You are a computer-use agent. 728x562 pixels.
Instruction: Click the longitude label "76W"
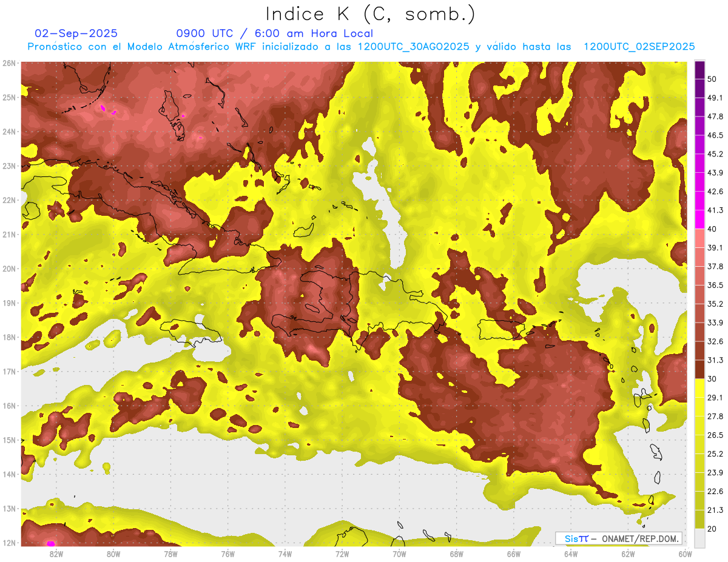[x=228, y=554]
